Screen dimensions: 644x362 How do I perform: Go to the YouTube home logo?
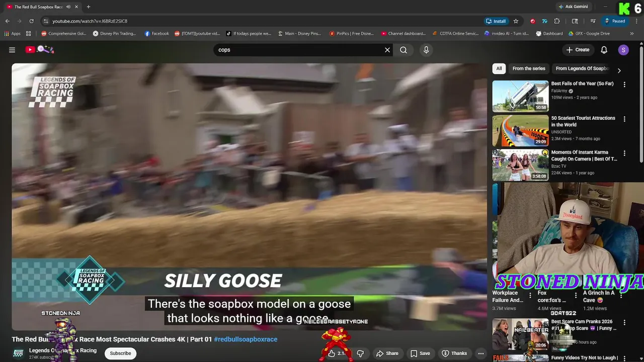coord(40,50)
